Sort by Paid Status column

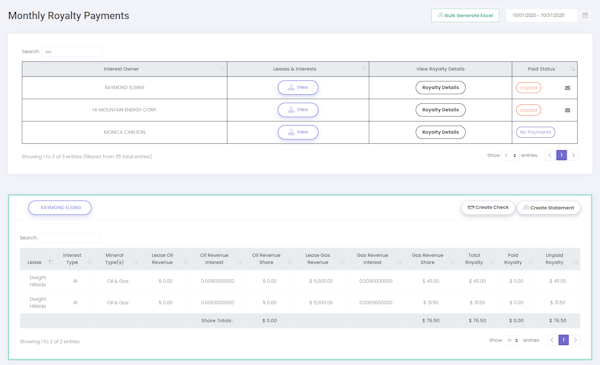(572, 69)
